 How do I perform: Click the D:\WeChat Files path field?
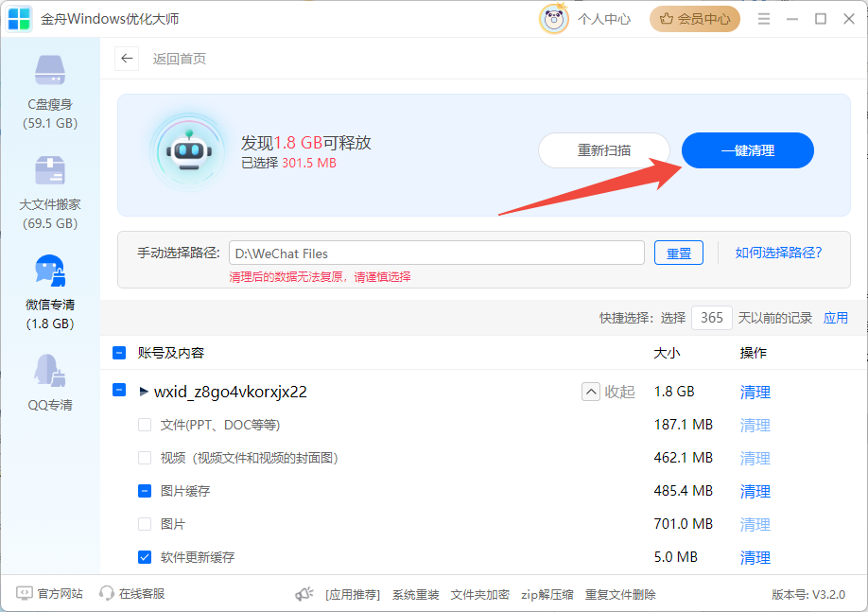(437, 254)
